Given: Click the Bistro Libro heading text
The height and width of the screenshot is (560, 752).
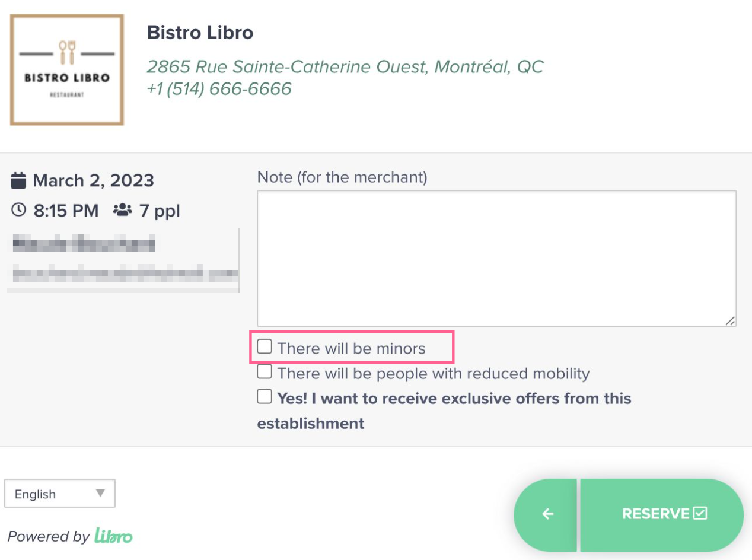Looking at the screenshot, I should (200, 33).
